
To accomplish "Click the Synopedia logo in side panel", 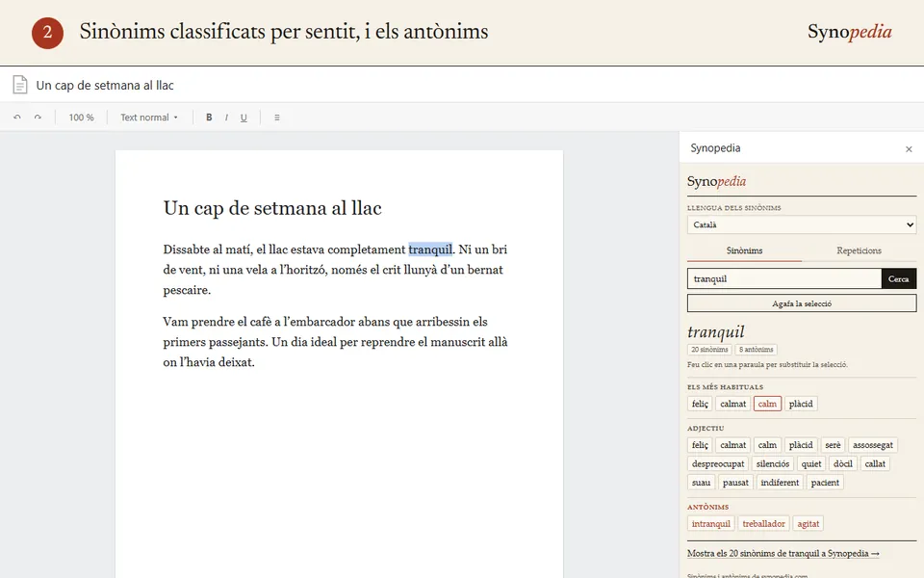I will pos(716,182).
